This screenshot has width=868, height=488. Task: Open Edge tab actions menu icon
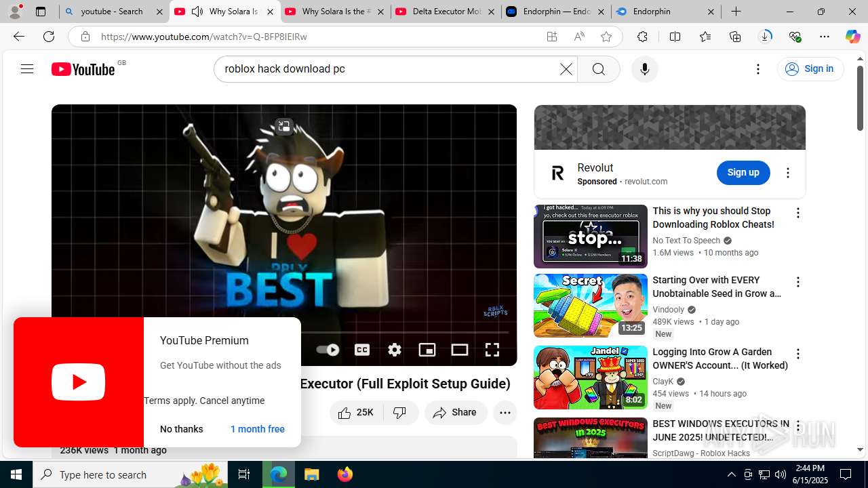click(41, 12)
